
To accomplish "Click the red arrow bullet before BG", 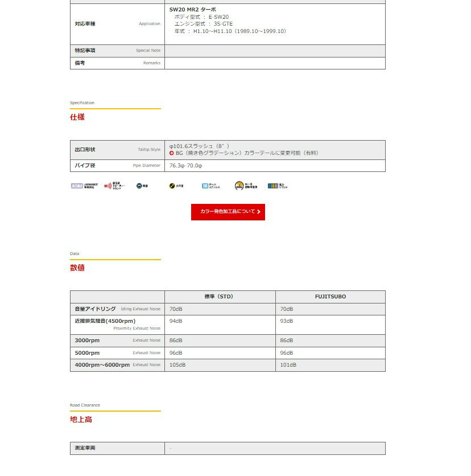I will [172, 153].
